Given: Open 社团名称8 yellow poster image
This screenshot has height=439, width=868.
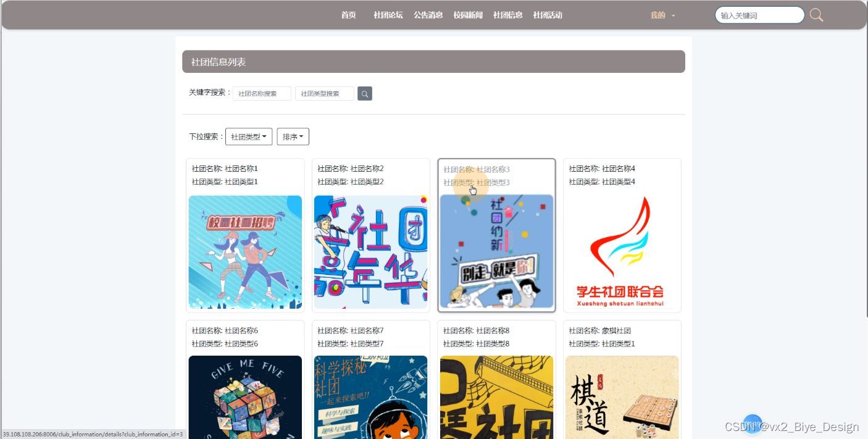Looking at the screenshot, I should 497,397.
